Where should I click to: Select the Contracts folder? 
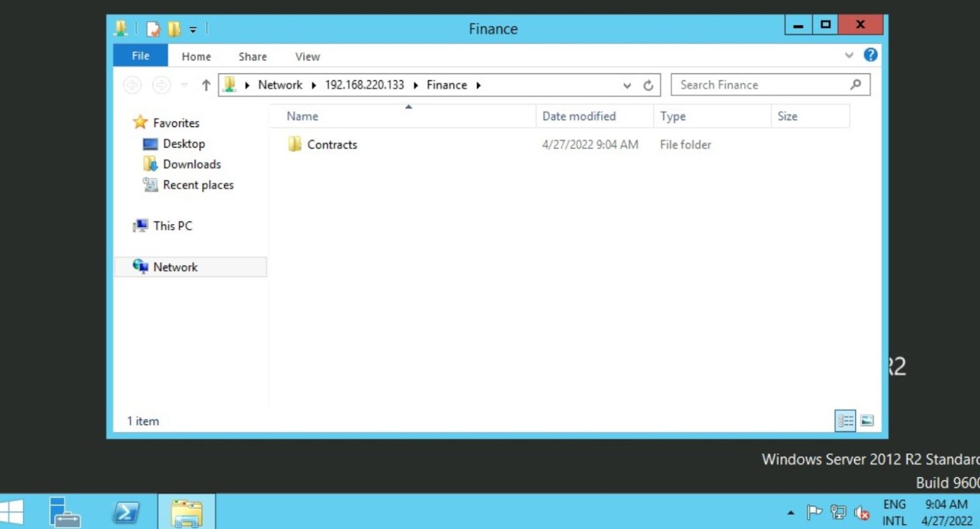pyautogui.click(x=332, y=145)
